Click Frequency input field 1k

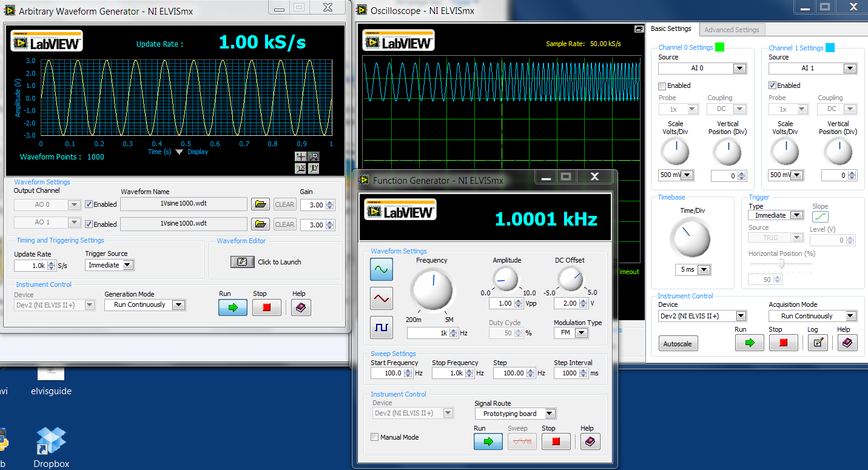point(428,333)
